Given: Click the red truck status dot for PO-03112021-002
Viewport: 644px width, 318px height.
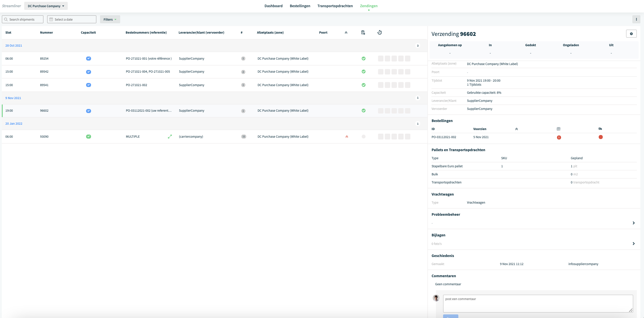Looking at the screenshot, I should (600, 137).
